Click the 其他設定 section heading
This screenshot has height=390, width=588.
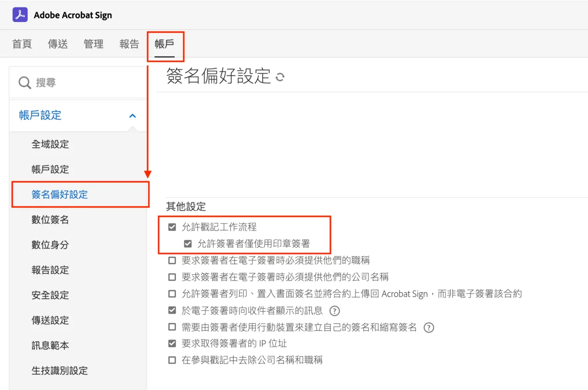click(x=186, y=206)
